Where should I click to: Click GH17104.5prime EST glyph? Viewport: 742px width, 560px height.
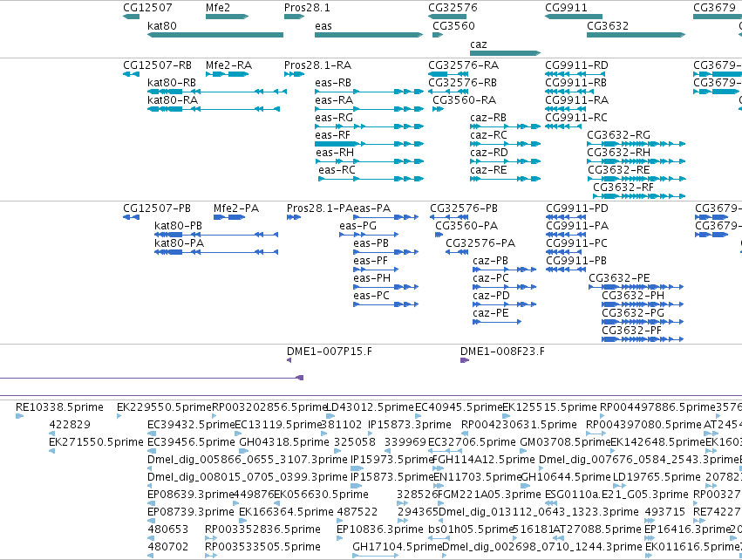[375, 556]
